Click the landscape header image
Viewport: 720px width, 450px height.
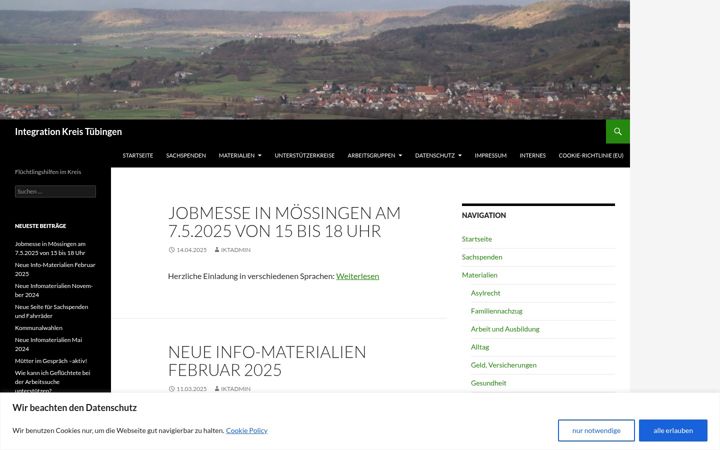tap(315, 60)
